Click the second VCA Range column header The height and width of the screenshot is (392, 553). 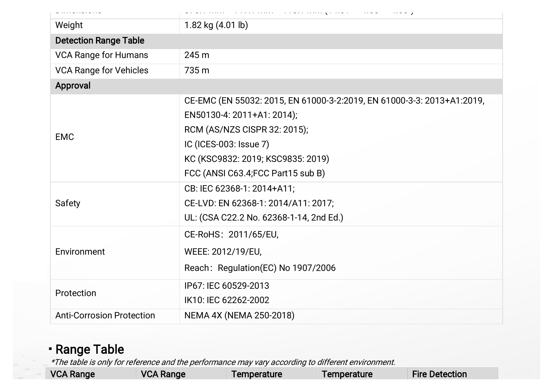pyautogui.click(x=163, y=374)
